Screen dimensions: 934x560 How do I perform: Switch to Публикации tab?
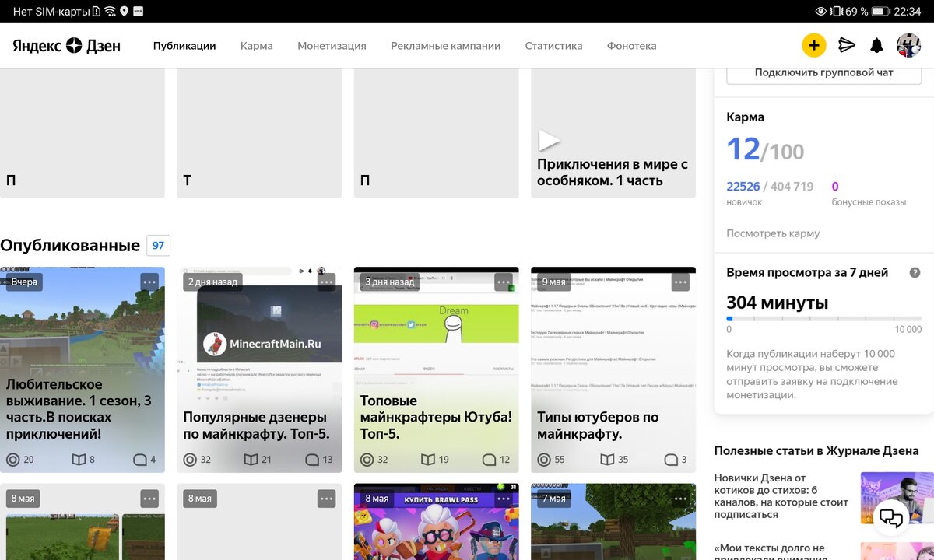pyautogui.click(x=184, y=46)
